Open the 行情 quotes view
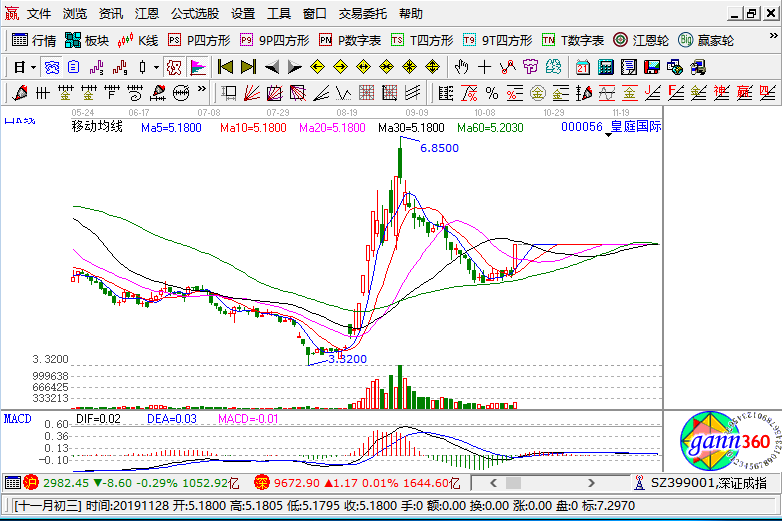782x521 pixels. (x=34, y=40)
